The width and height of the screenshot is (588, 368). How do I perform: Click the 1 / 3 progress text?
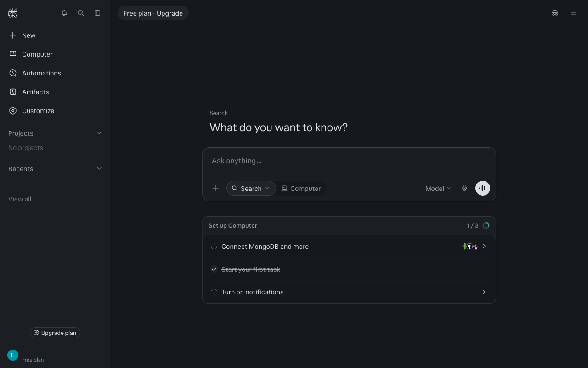pos(473,225)
